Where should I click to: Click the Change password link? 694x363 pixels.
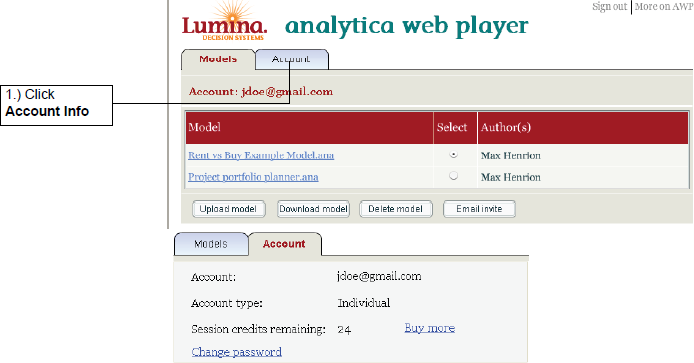[x=237, y=352]
